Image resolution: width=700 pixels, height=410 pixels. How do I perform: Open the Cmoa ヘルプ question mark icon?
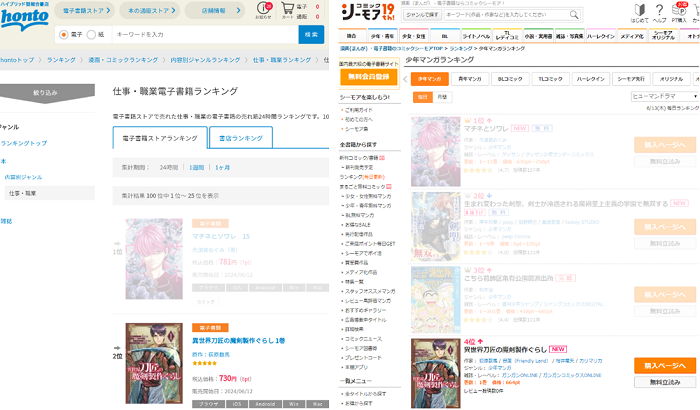coord(659,13)
